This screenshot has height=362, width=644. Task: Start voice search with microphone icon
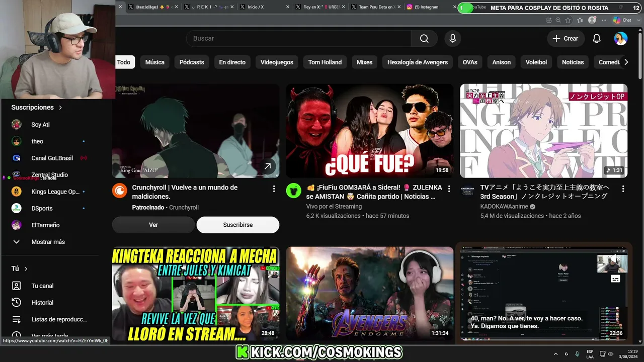(x=453, y=39)
